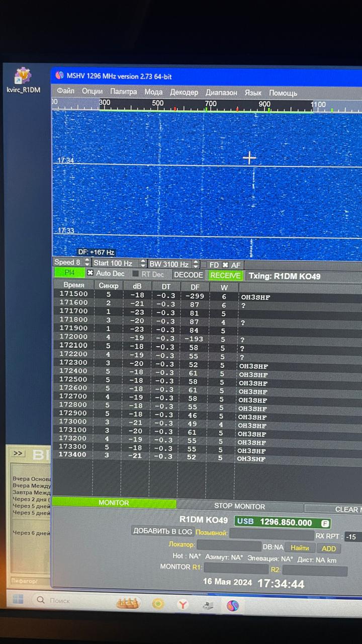Enable the RT Dec checkbox

136,274
